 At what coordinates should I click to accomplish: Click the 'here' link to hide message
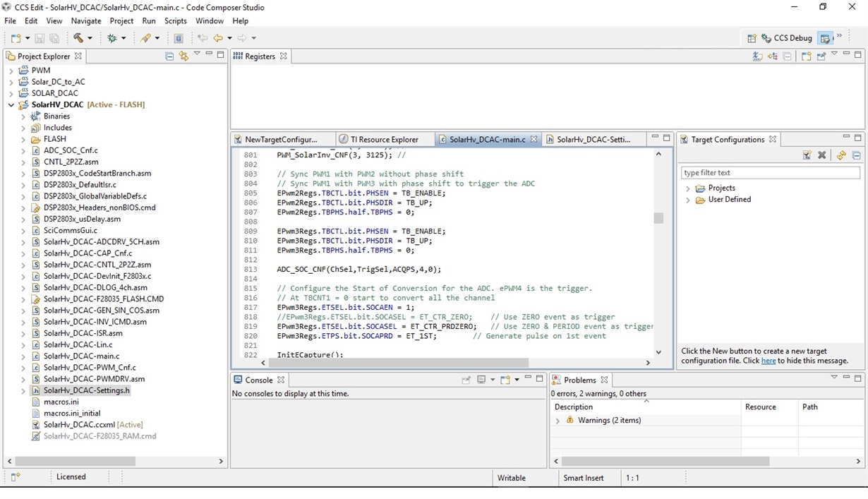click(x=768, y=361)
